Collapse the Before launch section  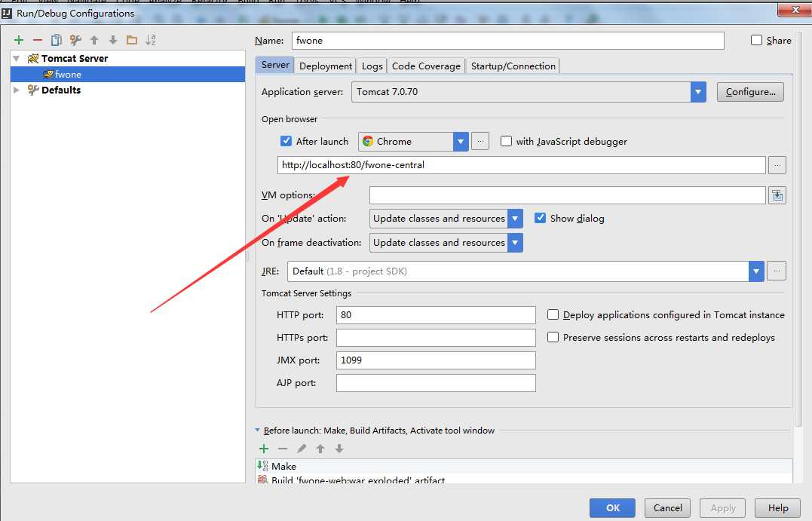(257, 431)
